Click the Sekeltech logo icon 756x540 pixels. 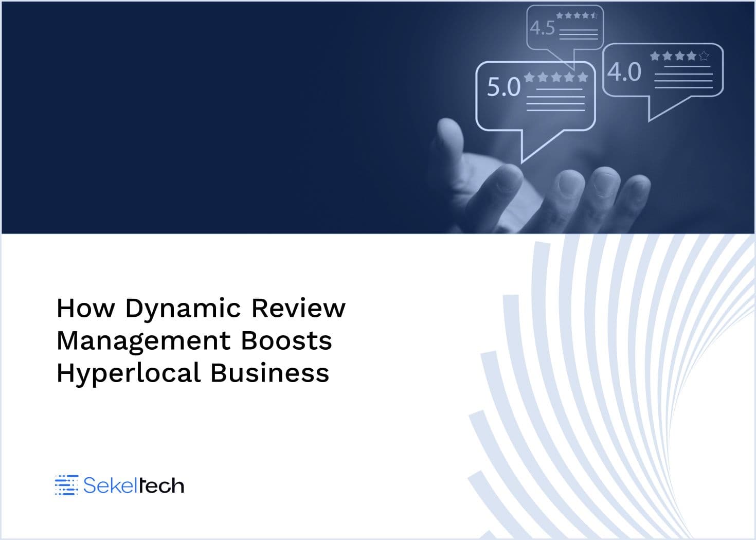coord(66,485)
